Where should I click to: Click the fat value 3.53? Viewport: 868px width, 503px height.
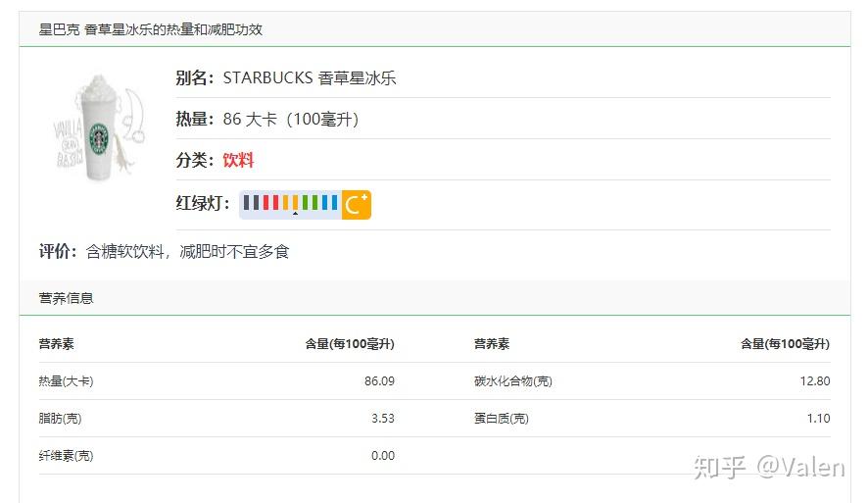coord(382,419)
